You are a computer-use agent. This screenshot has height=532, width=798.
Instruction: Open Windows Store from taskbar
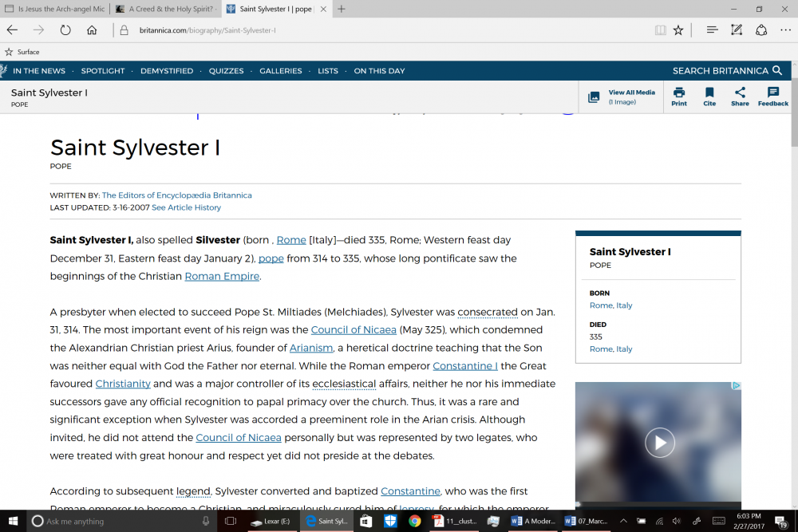[365, 521]
